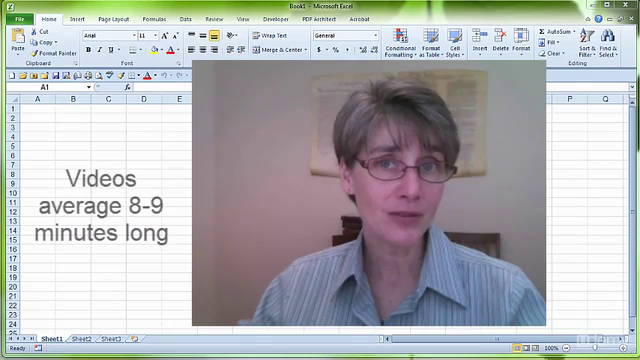This screenshot has height=360, width=640.
Task: Decrease font size with Shrink Font
Action: point(176,36)
